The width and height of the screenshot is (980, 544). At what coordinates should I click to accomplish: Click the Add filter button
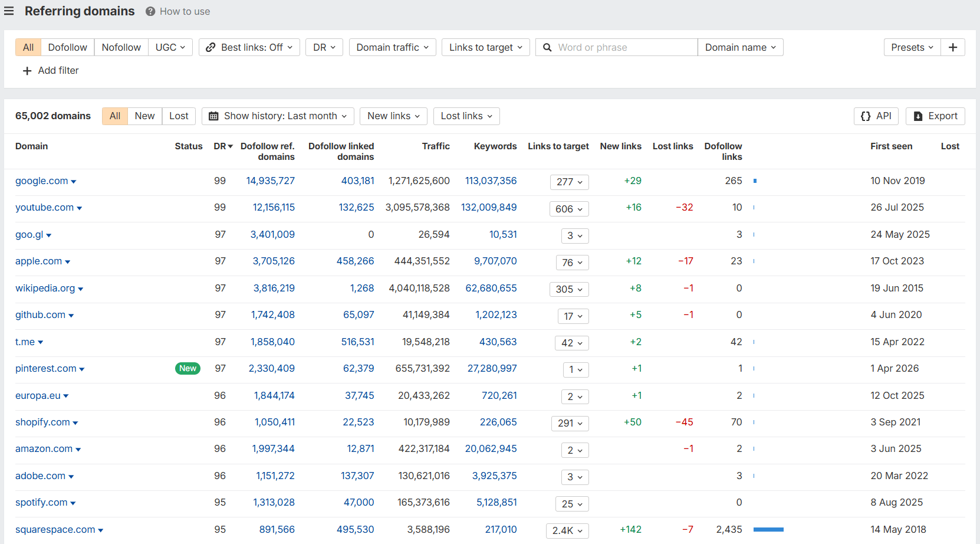point(51,71)
